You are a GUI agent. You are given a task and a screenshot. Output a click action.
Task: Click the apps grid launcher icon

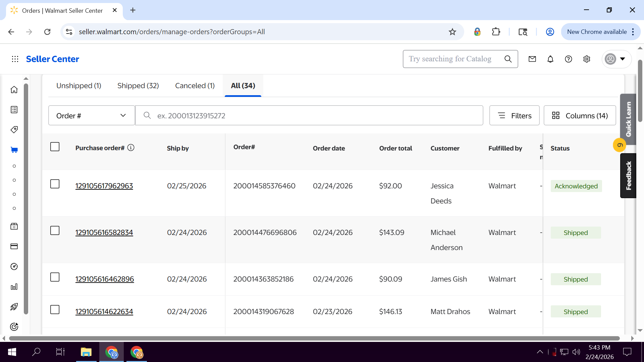point(15,59)
